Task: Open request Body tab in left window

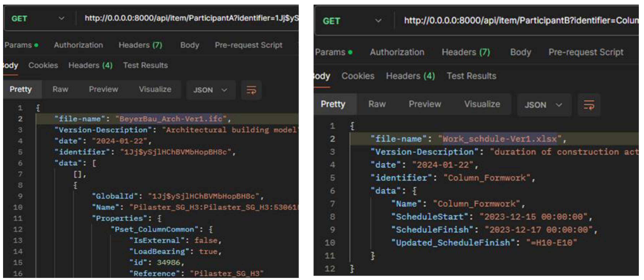Action: click(190, 45)
